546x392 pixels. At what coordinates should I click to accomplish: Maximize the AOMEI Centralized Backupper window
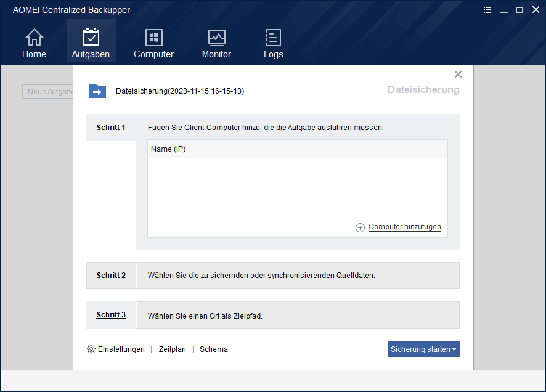pos(519,10)
